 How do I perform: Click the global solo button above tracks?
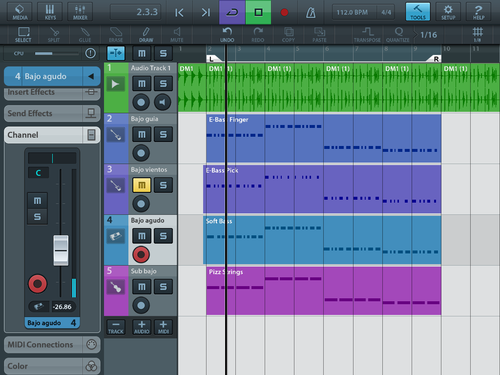(x=163, y=53)
